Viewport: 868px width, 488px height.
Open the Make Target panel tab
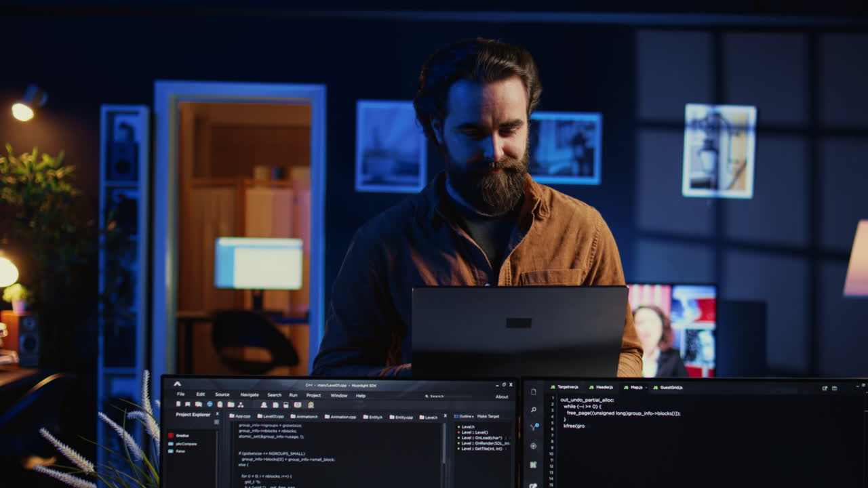coord(488,416)
